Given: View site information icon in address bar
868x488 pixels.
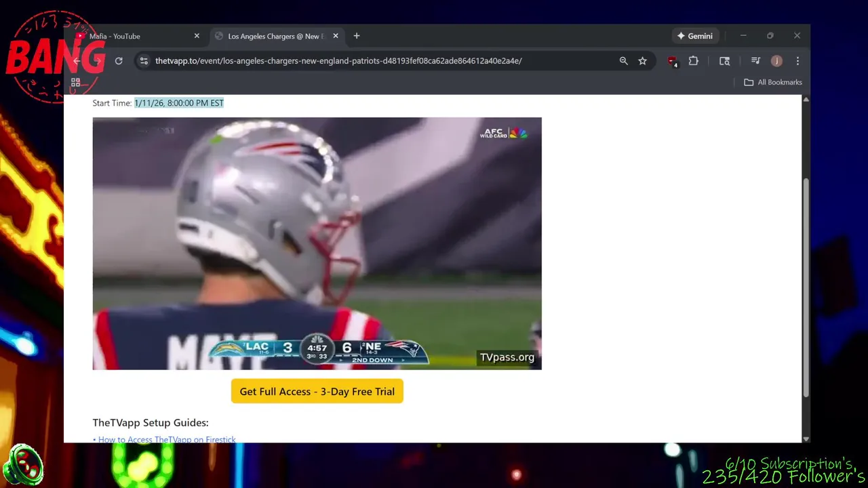Looking at the screenshot, I should pyautogui.click(x=144, y=61).
